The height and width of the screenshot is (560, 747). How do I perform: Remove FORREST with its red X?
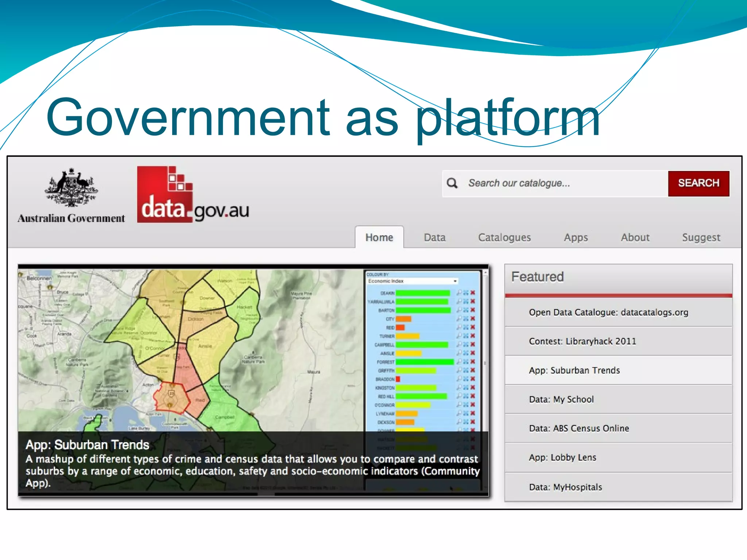pos(473,361)
